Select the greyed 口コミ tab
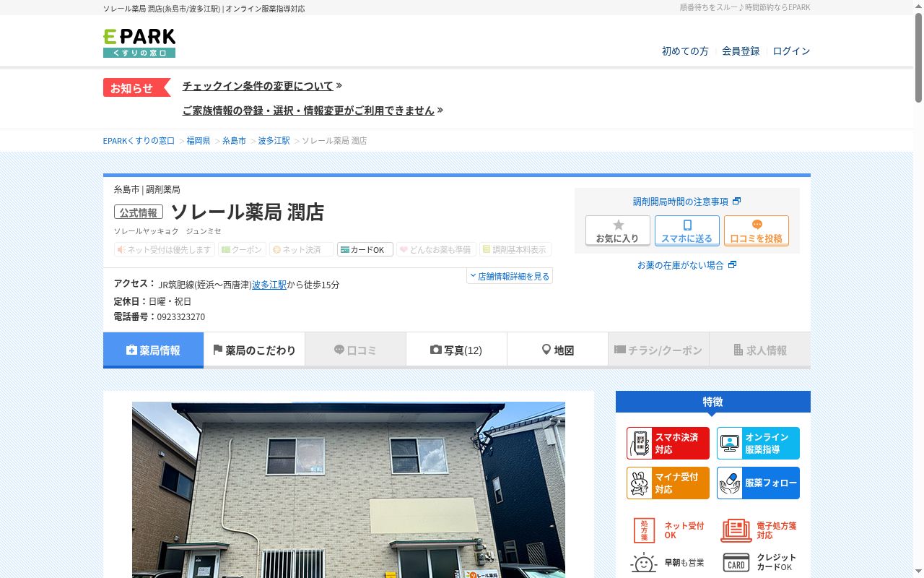The image size is (924, 578). point(355,350)
